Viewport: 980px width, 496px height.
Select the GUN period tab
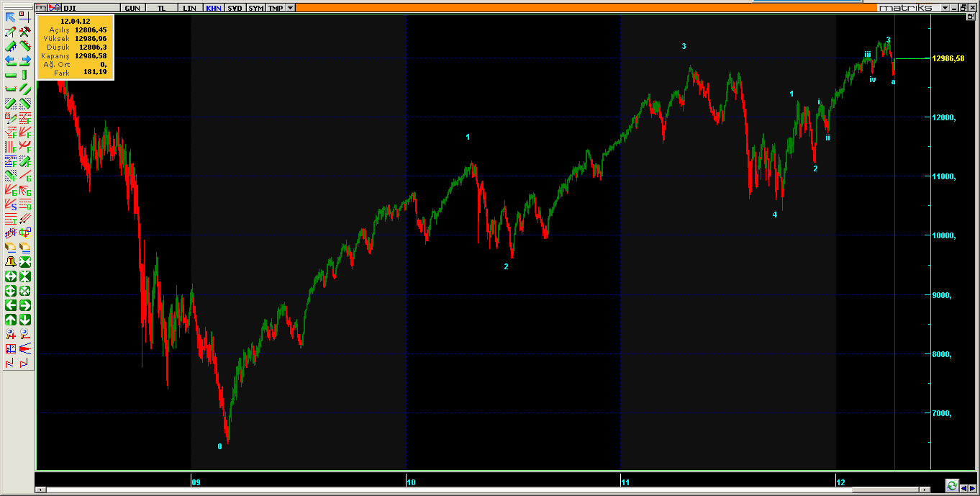click(x=132, y=7)
